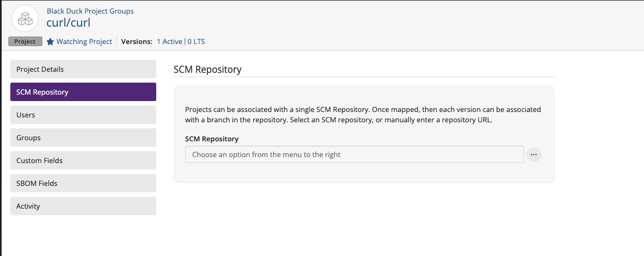Click the gray Project badge

pyautogui.click(x=25, y=41)
